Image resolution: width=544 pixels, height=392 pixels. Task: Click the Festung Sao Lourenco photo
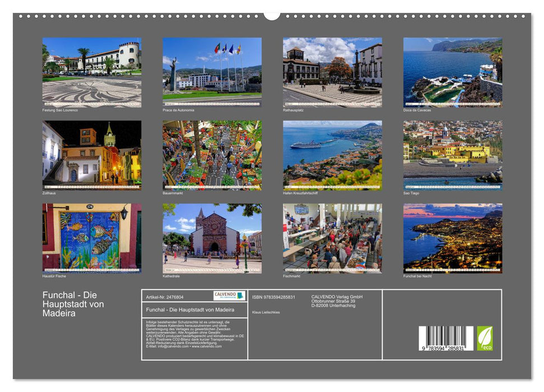[x=91, y=72]
